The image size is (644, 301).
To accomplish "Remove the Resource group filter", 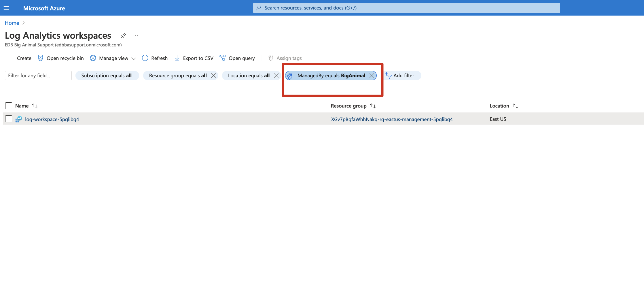I will pos(213,76).
